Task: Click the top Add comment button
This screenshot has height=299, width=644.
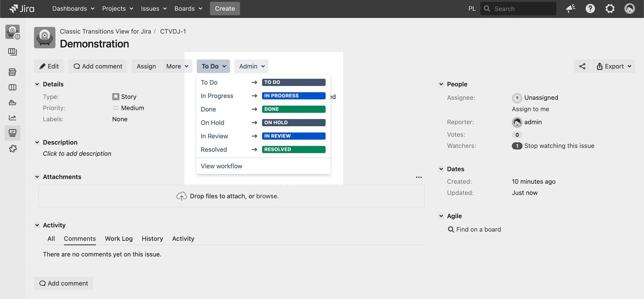Action: click(98, 66)
